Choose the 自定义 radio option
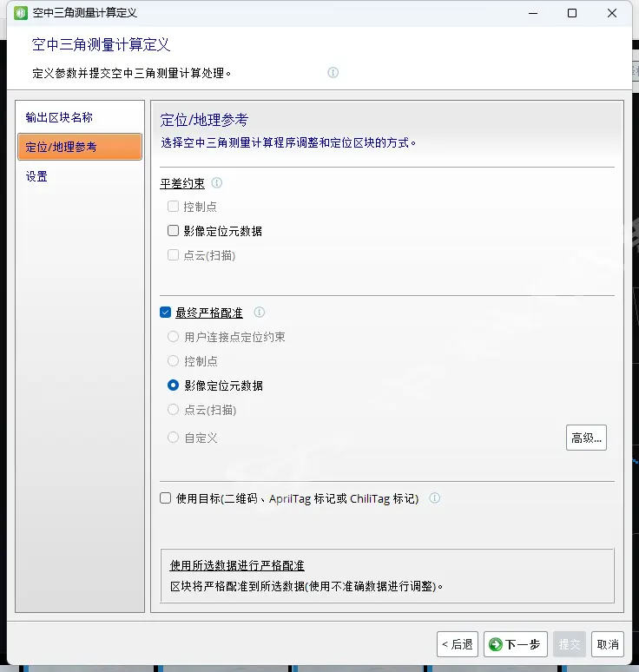639x672 pixels. [173, 438]
